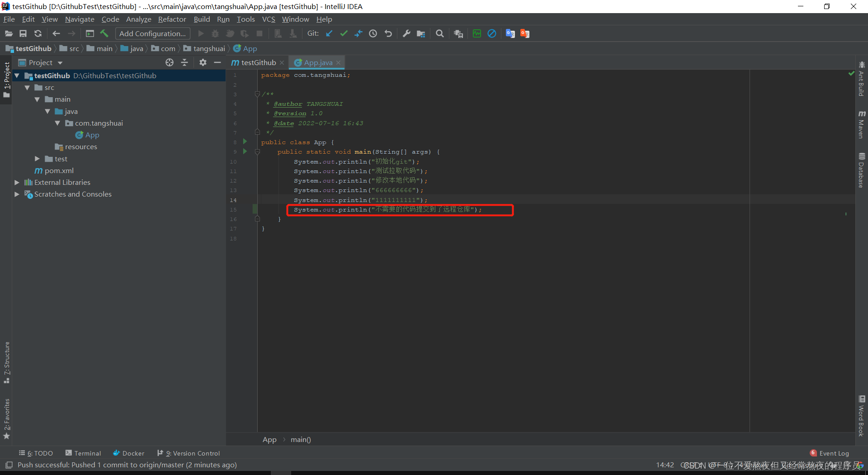The height and width of the screenshot is (475, 868).
Task: Click Git Revert rollback icon
Action: click(388, 33)
